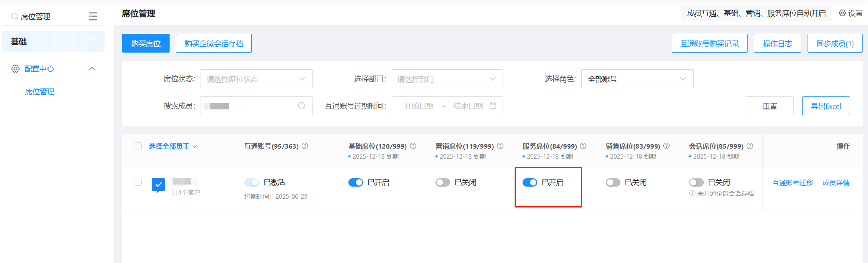Click the 开始日期 input field
This screenshot has width=868, height=263.
[x=418, y=106]
